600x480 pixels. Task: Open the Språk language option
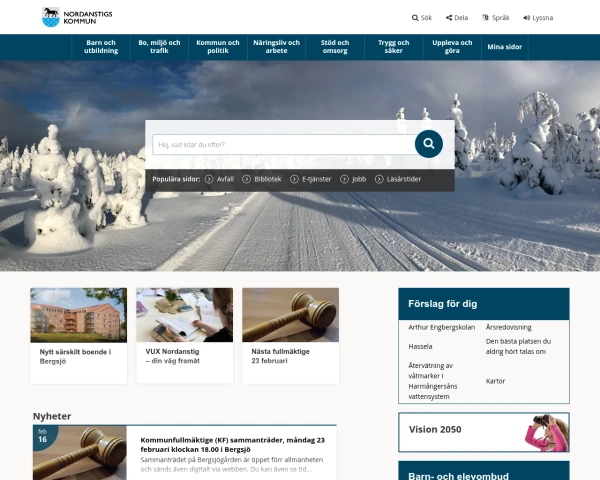point(496,18)
